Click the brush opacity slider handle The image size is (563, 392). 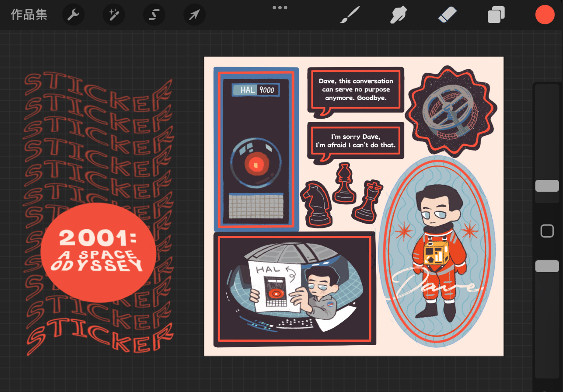coord(547,266)
